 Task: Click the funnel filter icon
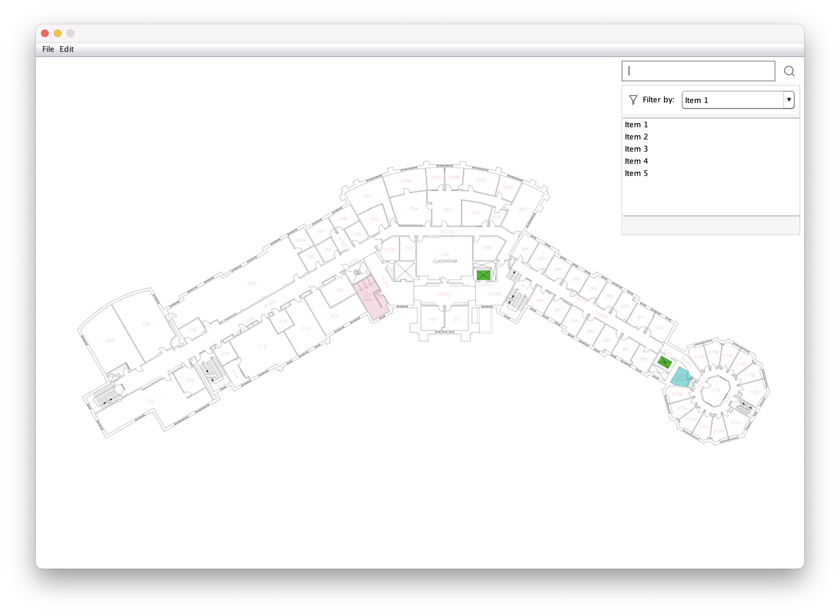[x=633, y=100]
